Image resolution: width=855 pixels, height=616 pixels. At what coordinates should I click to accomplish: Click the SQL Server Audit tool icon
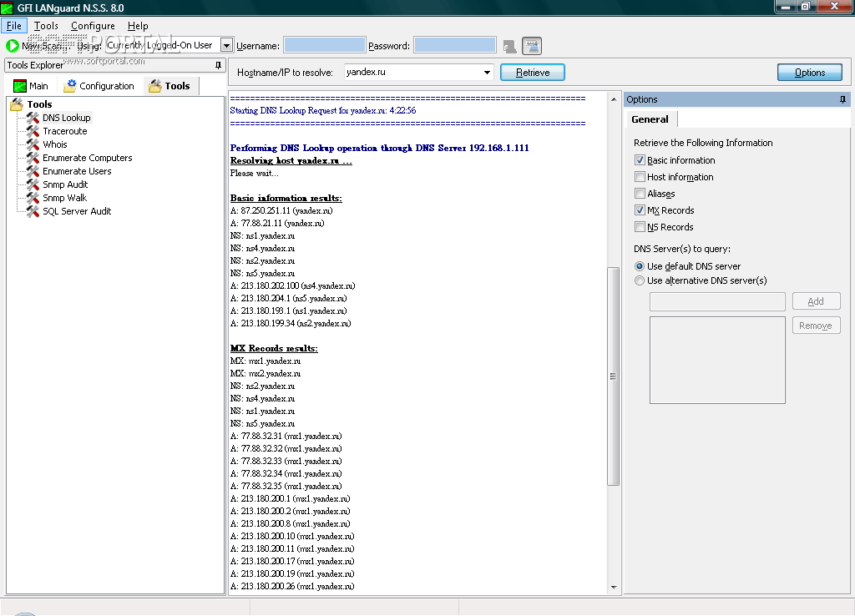[x=33, y=211]
